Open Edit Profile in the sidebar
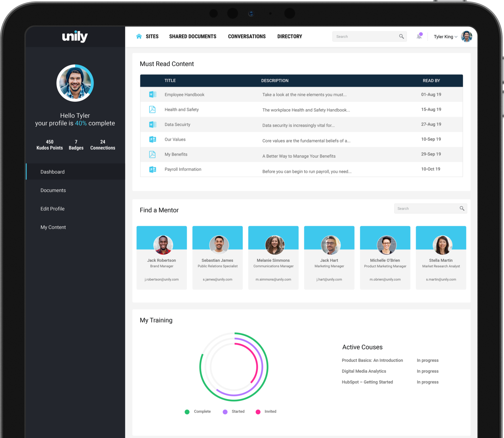This screenshot has width=504, height=438. [x=53, y=209]
